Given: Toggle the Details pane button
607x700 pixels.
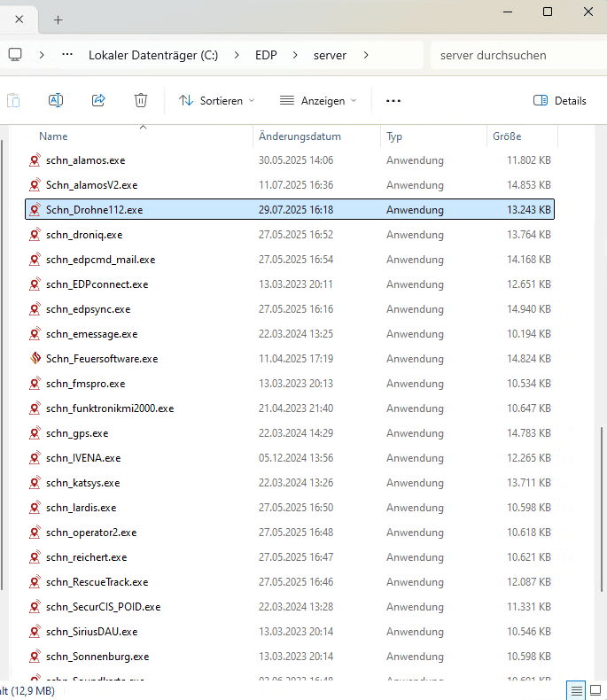Looking at the screenshot, I should coord(560,100).
